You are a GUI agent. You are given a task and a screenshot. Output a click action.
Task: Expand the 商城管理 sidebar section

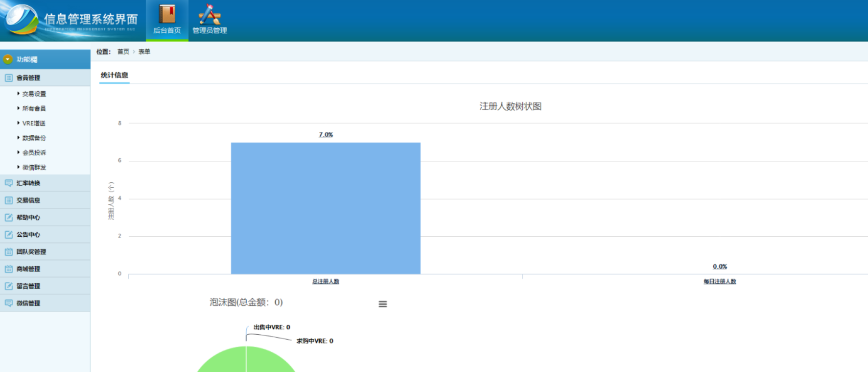(x=28, y=269)
